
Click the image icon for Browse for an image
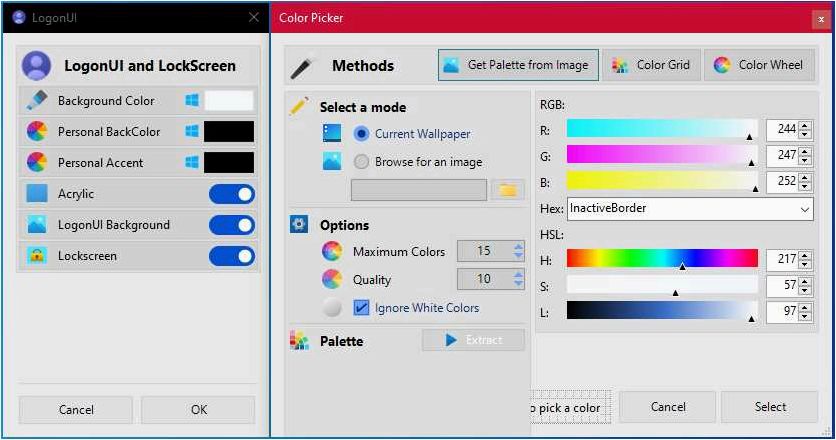coord(332,161)
